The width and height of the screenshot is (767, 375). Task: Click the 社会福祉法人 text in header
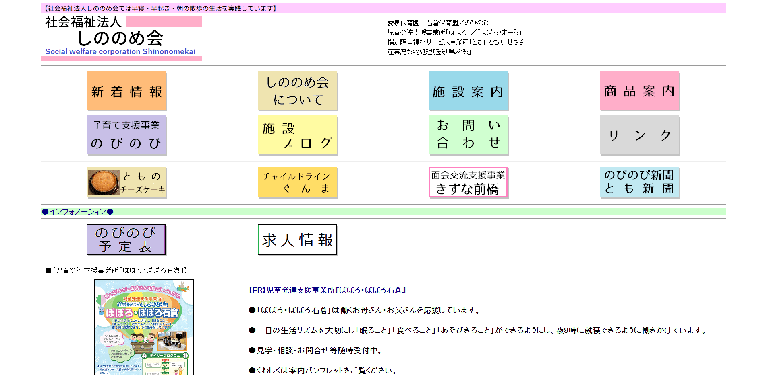(x=85, y=22)
